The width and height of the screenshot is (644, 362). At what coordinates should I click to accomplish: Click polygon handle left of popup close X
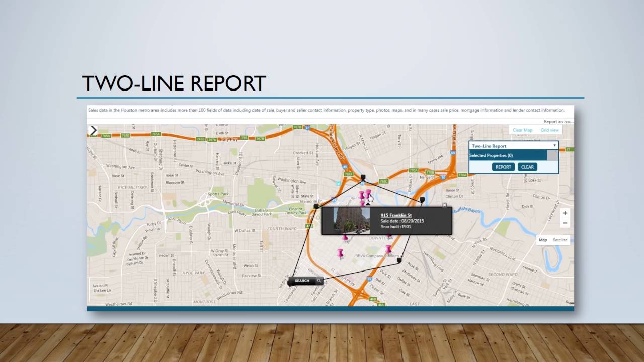tap(422, 200)
